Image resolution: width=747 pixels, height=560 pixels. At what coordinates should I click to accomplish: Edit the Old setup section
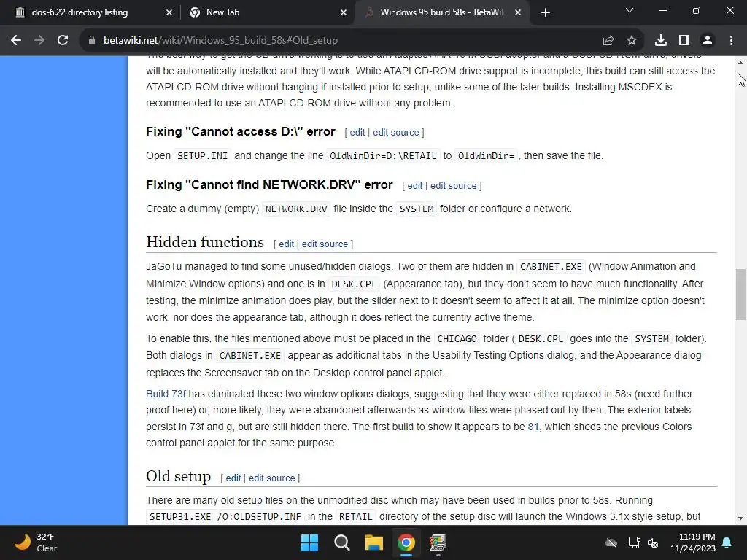pos(233,478)
